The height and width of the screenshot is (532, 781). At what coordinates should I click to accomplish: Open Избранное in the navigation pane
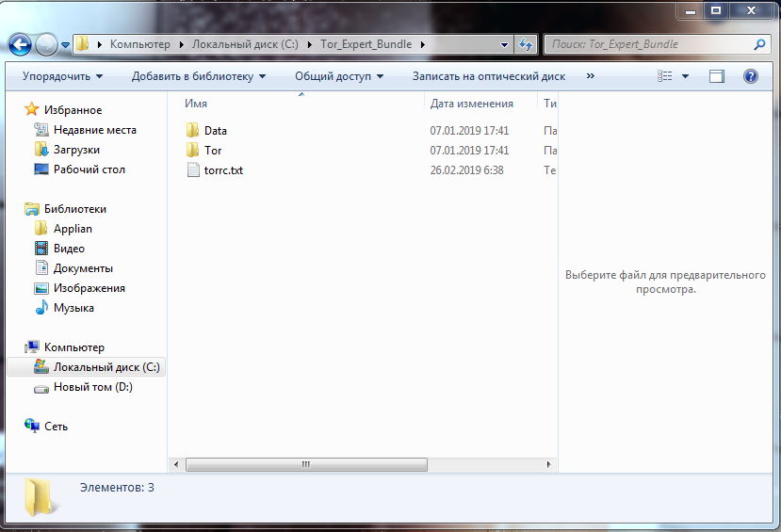(x=73, y=110)
